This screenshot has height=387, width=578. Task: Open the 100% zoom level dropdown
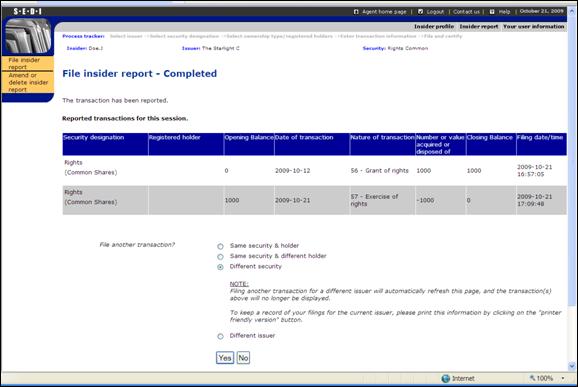pyautogui.click(x=563, y=378)
